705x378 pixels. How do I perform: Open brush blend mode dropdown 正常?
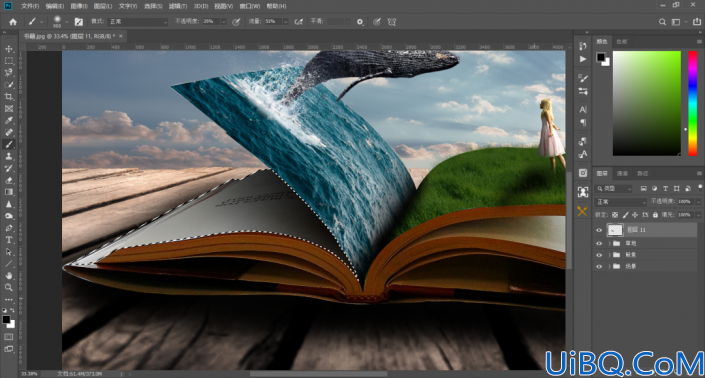pyautogui.click(x=138, y=22)
